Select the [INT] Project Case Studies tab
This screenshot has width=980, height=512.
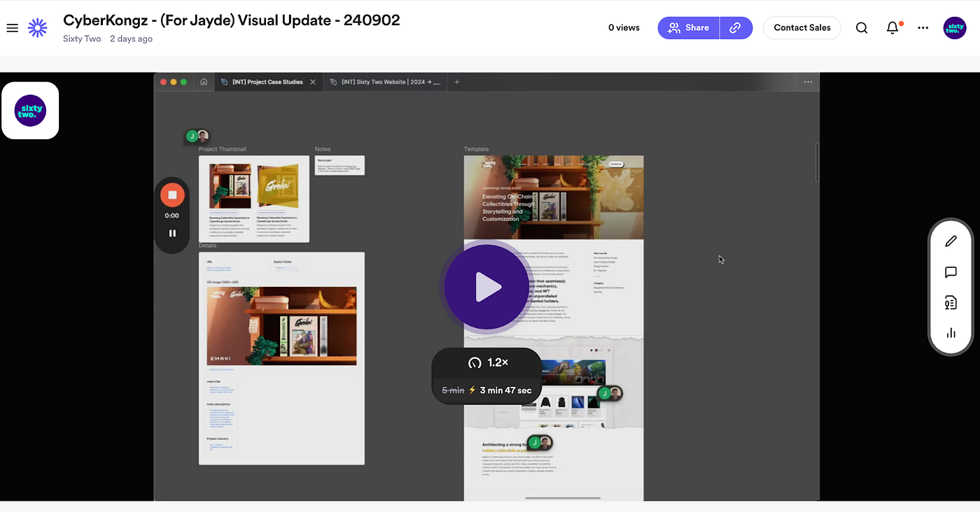click(x=267, y=82)
